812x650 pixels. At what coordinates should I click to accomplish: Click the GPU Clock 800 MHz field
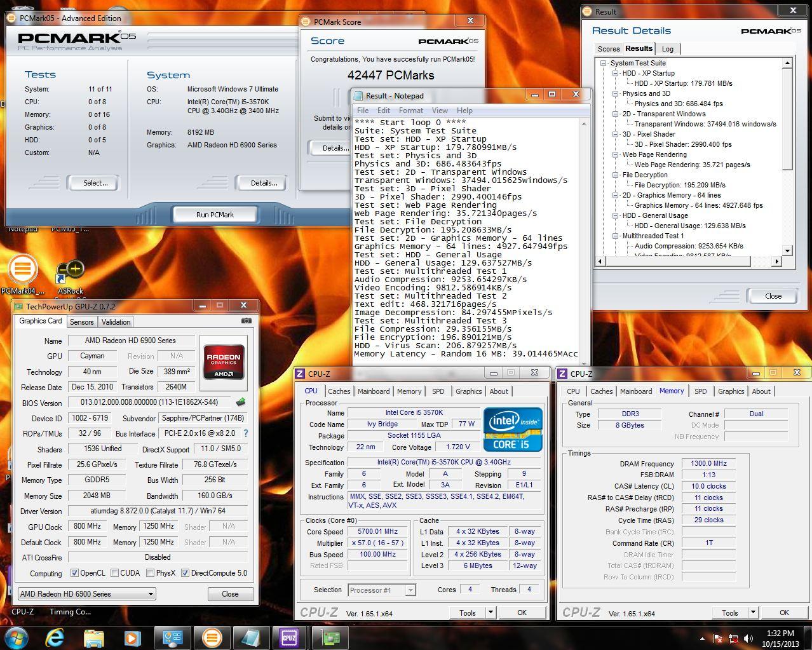86,526
